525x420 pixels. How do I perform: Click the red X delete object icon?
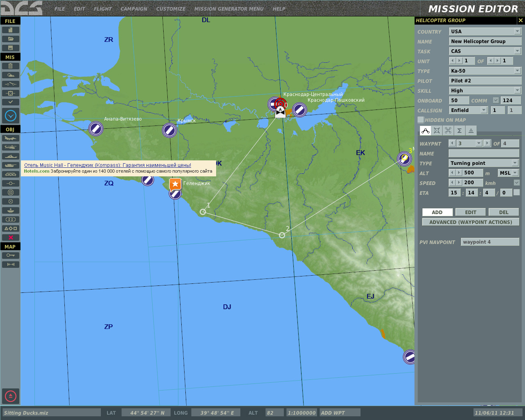click(x=10, y=237)
